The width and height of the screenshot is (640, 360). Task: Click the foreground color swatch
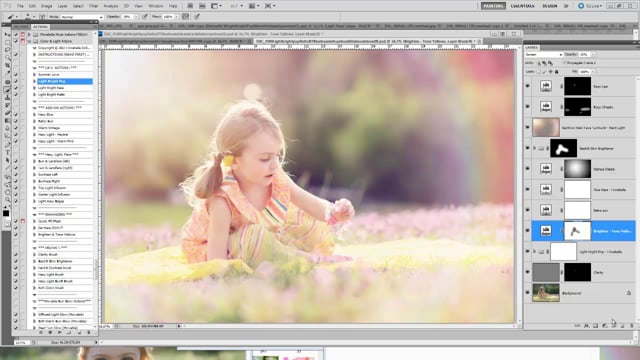(6, 213)
